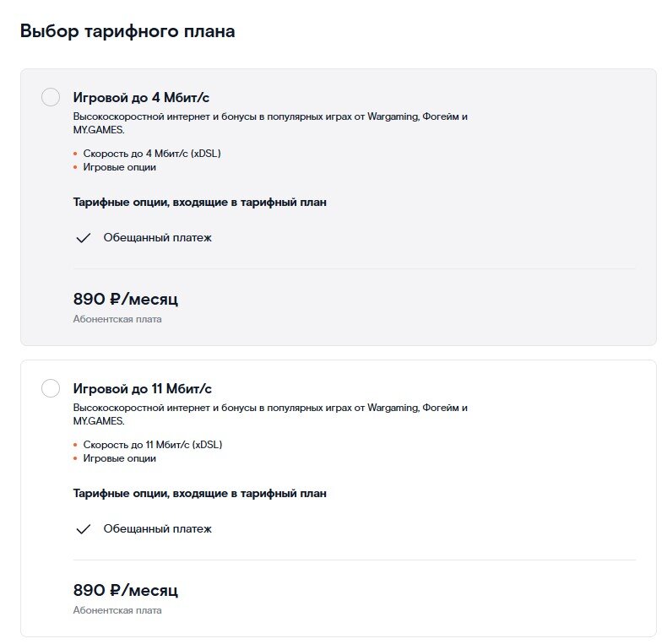Select the "Игровой до 4 Мбит/с" radio button
This screenshot has width=667, height=644.
(x=51, y=97)
